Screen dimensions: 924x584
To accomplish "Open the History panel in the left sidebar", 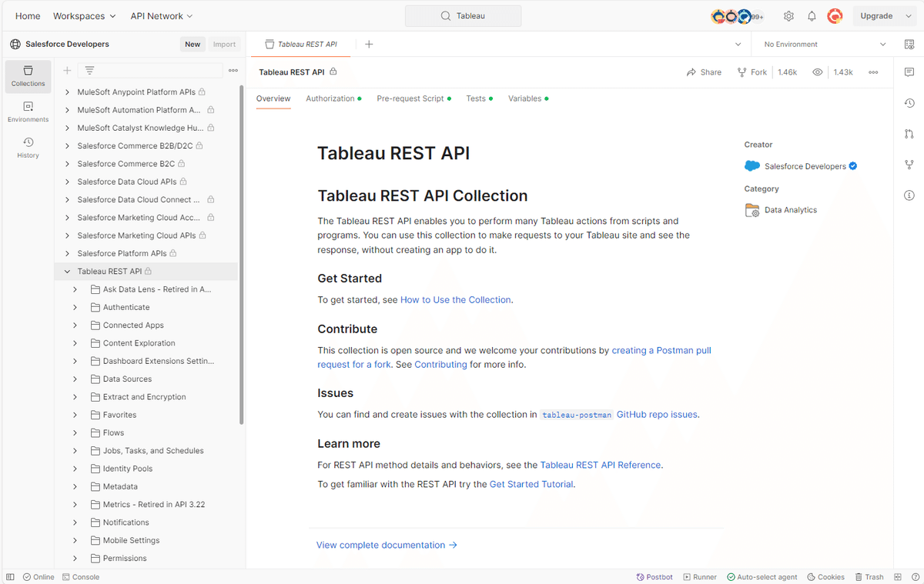I will coord(28,147).
